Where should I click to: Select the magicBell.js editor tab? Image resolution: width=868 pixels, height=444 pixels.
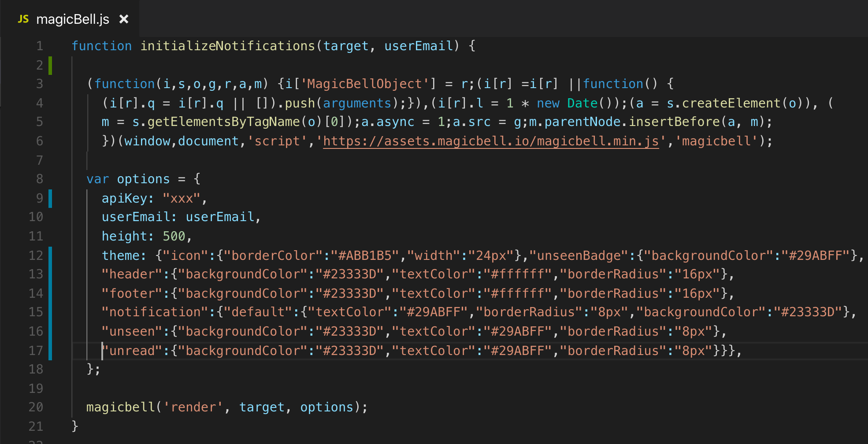click(73, 19)
